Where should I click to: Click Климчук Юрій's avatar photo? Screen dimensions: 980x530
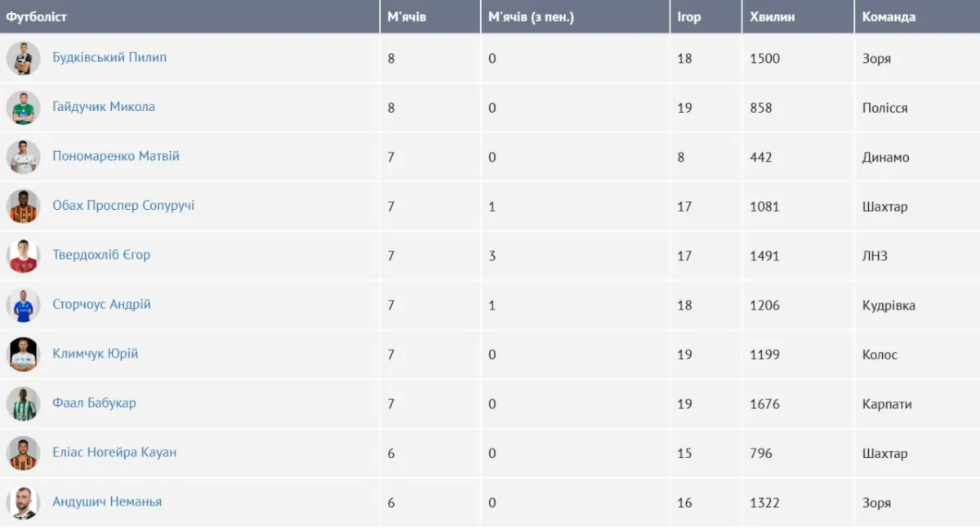coord(23,354)
